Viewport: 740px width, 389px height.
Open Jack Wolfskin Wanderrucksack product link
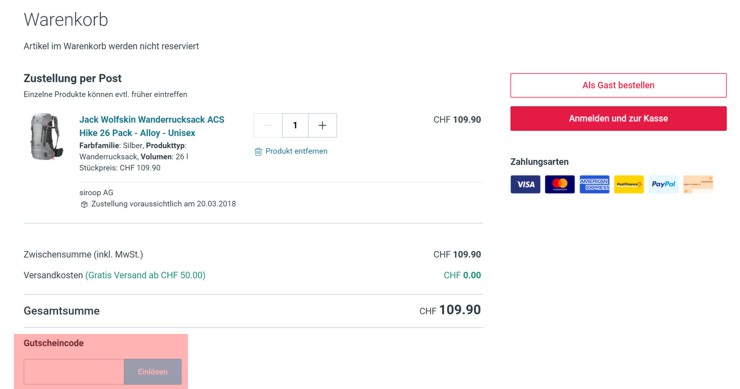(151, 126)
